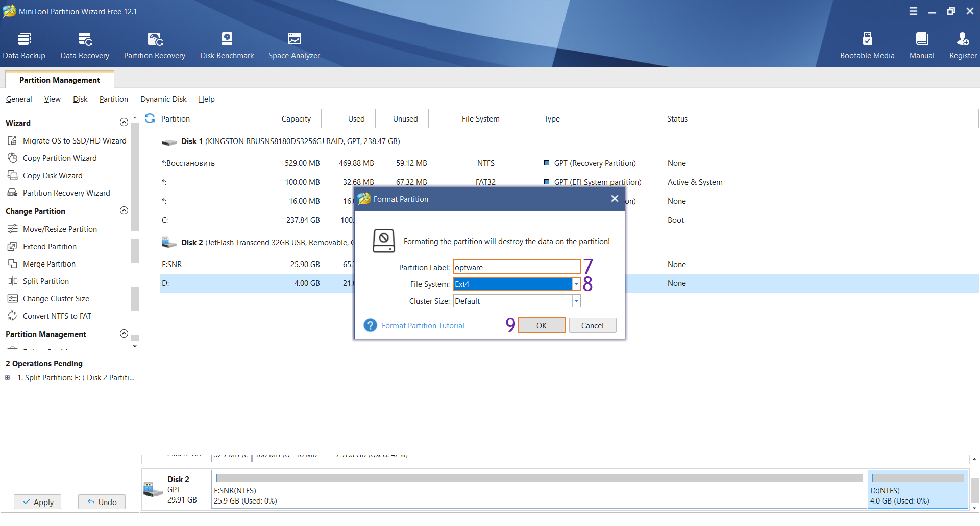Create Bootable Media

coord(867,45)
